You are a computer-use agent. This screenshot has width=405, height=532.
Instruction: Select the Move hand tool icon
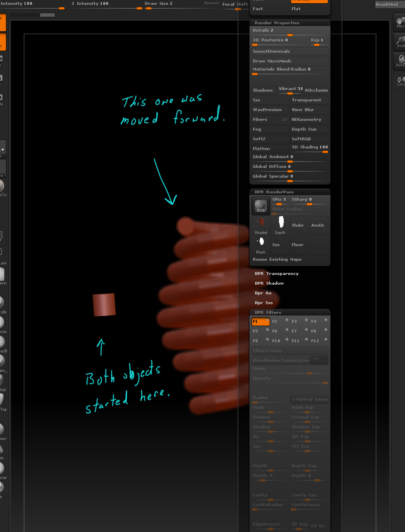400,22
